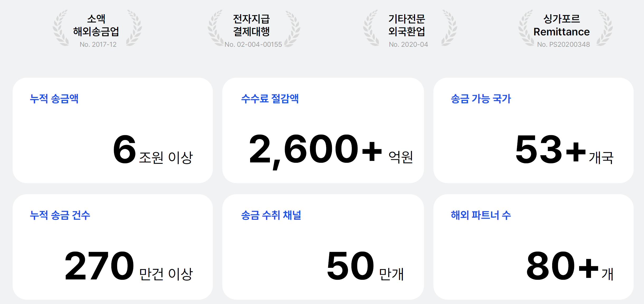Image resolution: width=644 pixels, height=304 pixels.
Task: Open the 해외 파트너 수 statistics card
Action: [533, 247]
